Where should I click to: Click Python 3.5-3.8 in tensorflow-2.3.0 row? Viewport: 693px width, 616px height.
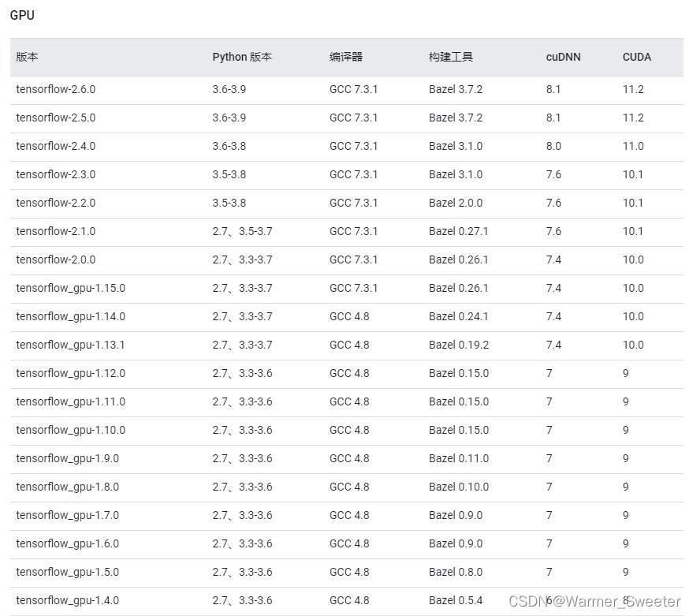click(x=229, y=174)
